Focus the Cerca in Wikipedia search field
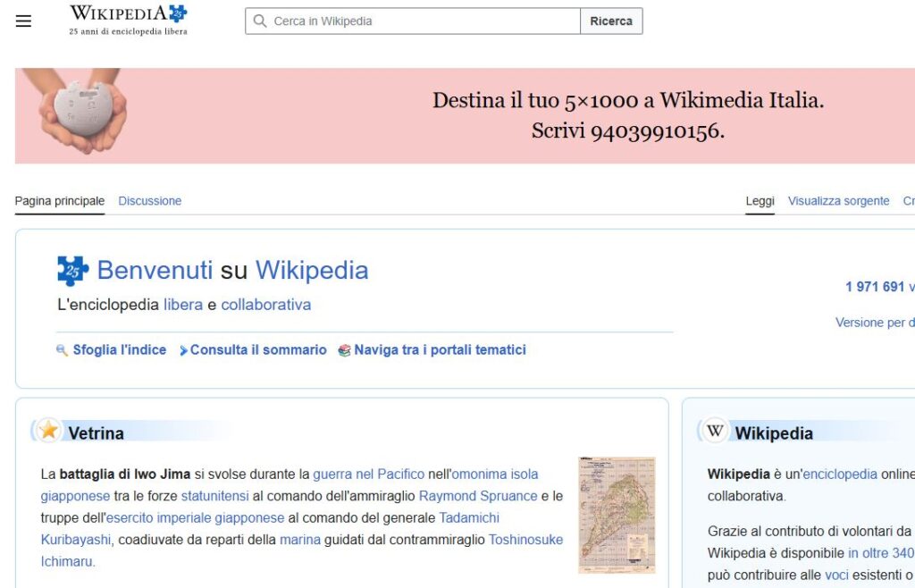 [x=413, y=21]
